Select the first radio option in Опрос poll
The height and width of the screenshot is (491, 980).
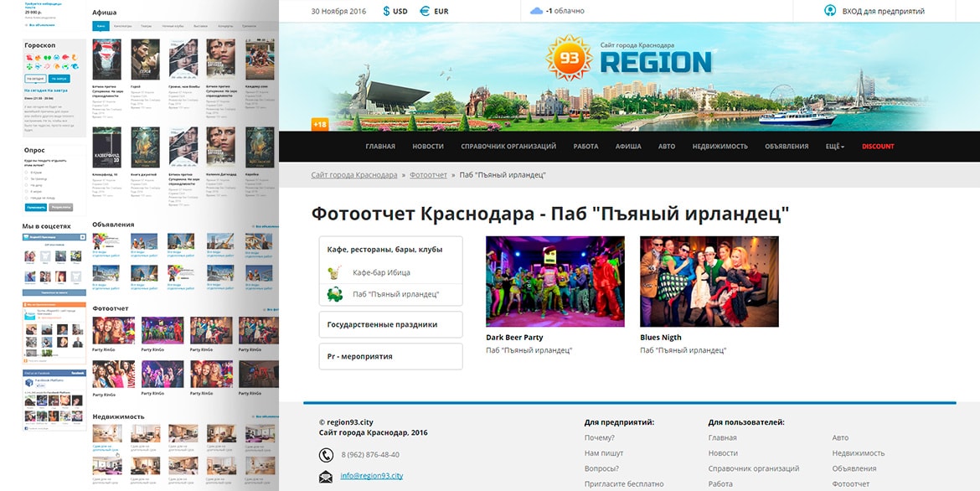coord(26,172)
